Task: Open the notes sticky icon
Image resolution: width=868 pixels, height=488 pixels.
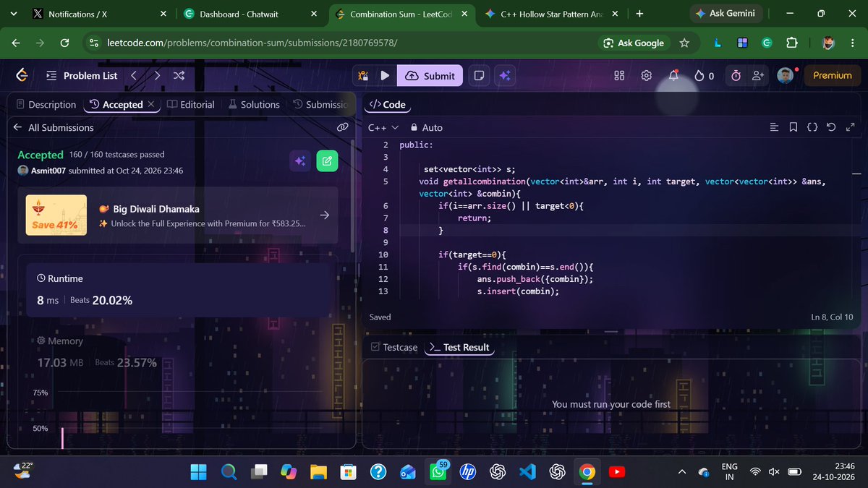Action: pos(479,75)
